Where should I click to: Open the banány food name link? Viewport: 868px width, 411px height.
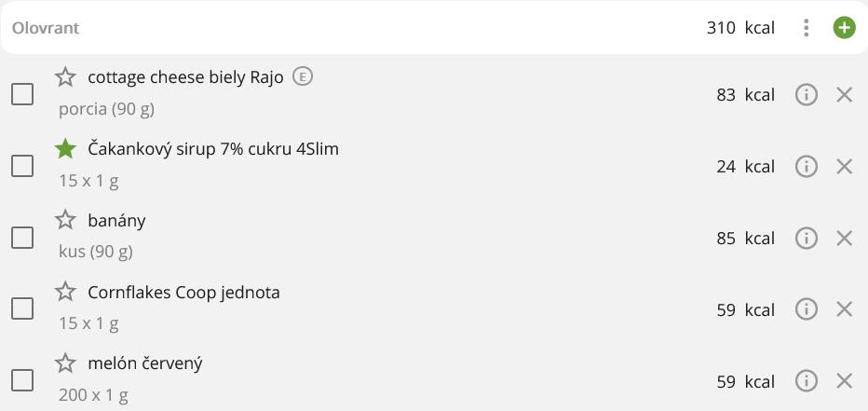tap(116, 221)
